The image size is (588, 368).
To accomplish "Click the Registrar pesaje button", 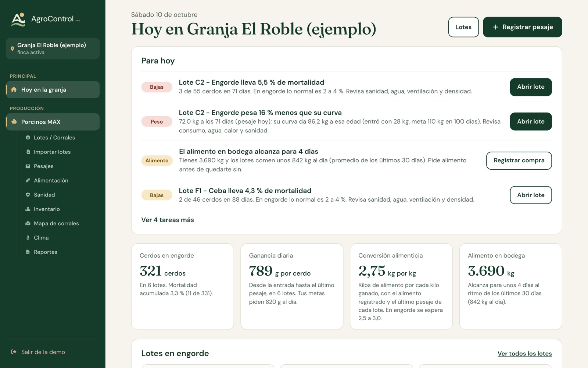I will pos(523,27).
